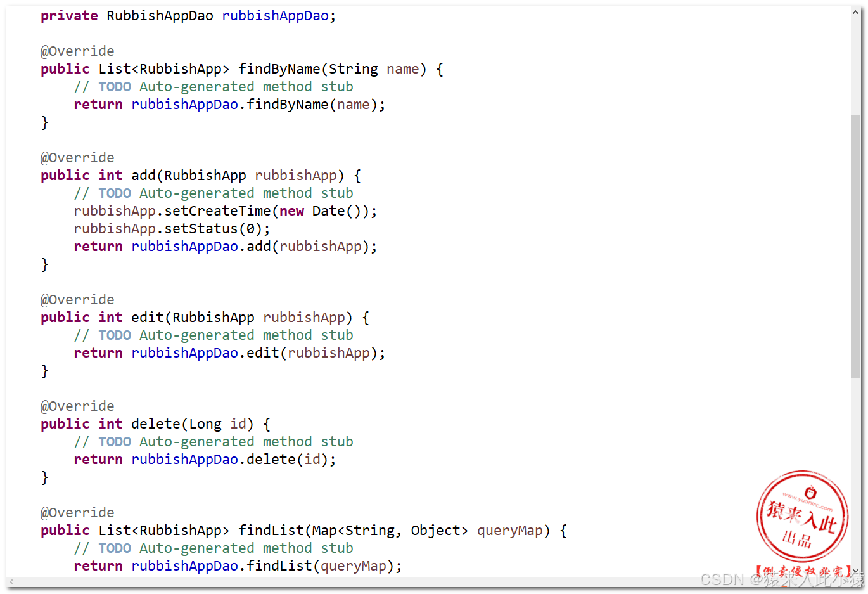
Task: Click the 'delete(Long id)' method signature
Action: pos(193,424)
